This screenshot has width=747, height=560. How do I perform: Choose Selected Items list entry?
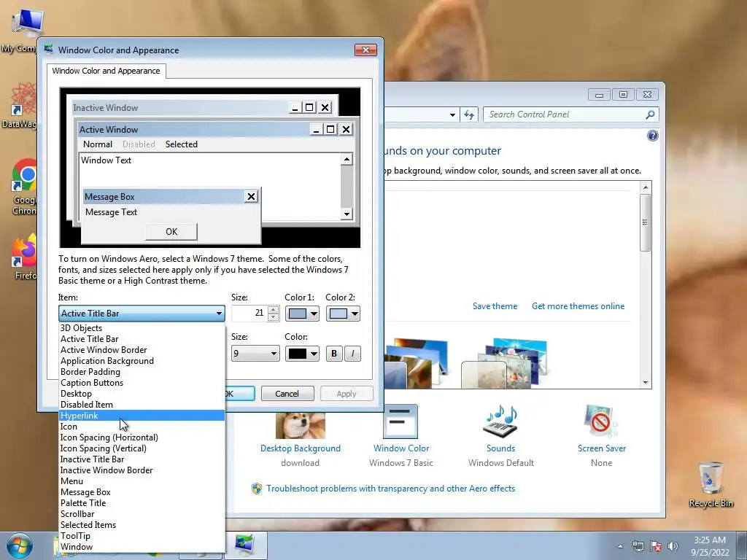click(x=142, y=525)
